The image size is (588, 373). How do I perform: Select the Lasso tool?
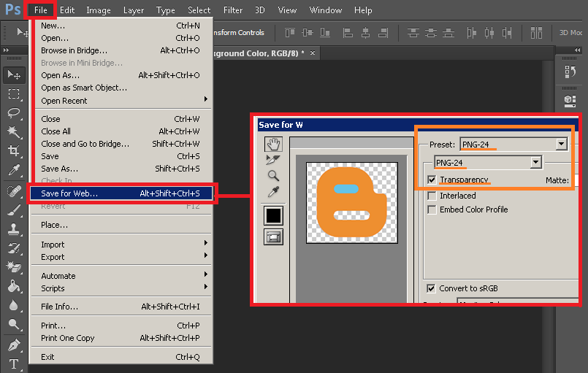[x=15, y=113]
